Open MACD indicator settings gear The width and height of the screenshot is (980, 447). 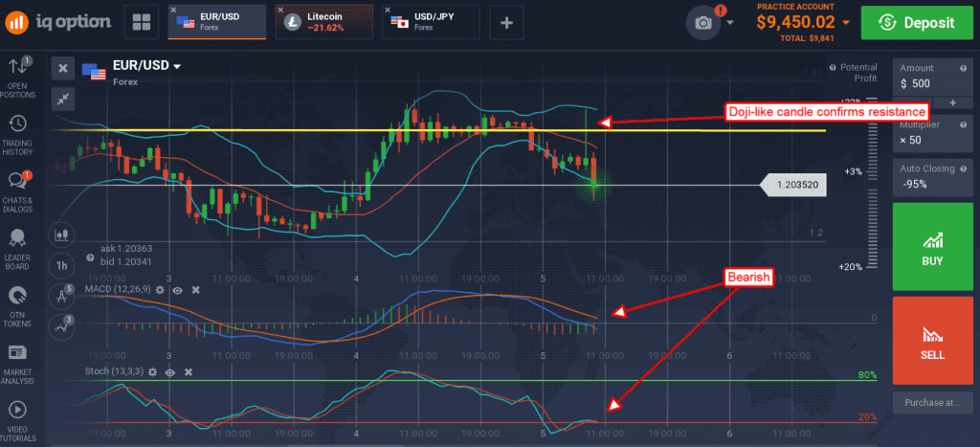[160, 290]
